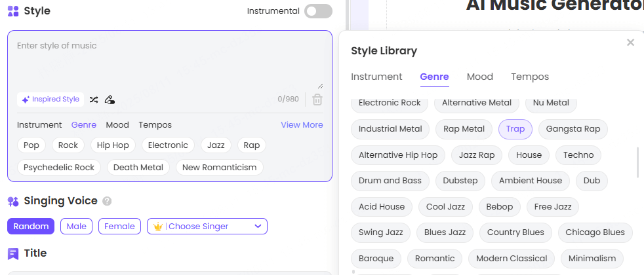The width and height of the screenshot is (644, 275).
Task: Click the crown icon in Choose Singer
Action: [x=157, y=227]
